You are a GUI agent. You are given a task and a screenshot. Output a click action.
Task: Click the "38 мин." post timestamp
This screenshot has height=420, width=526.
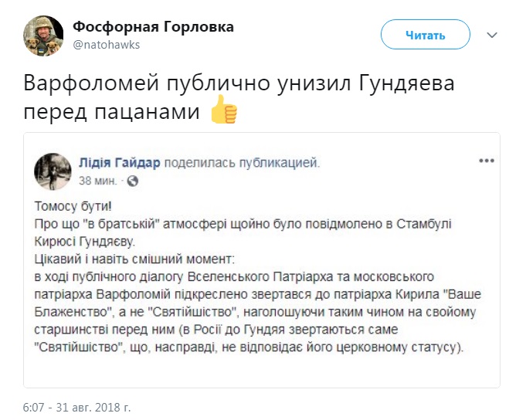[x=98, y=181]
